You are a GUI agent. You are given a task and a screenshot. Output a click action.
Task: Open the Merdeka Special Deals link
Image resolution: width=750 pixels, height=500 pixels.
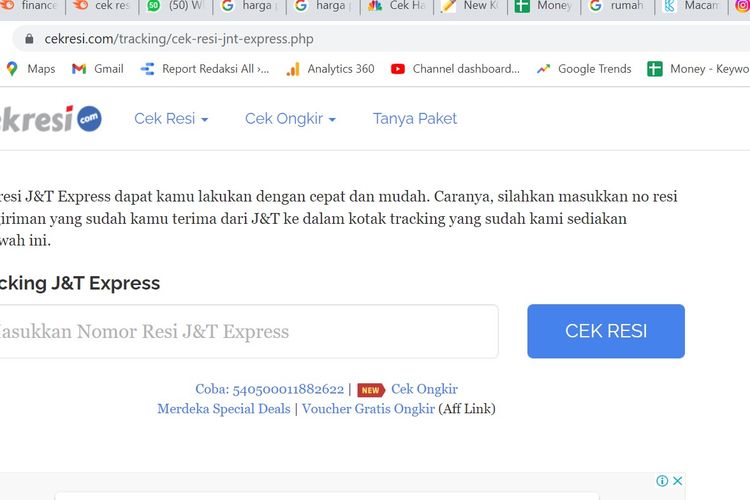point(224,408)
